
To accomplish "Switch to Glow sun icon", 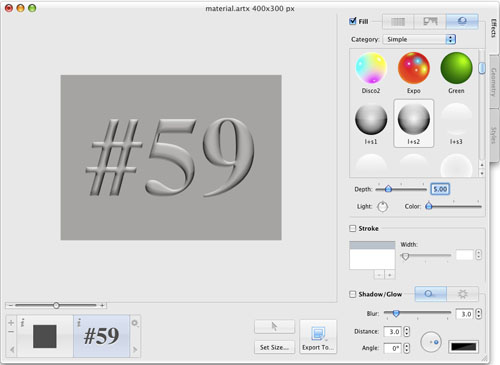I will 462,294.
